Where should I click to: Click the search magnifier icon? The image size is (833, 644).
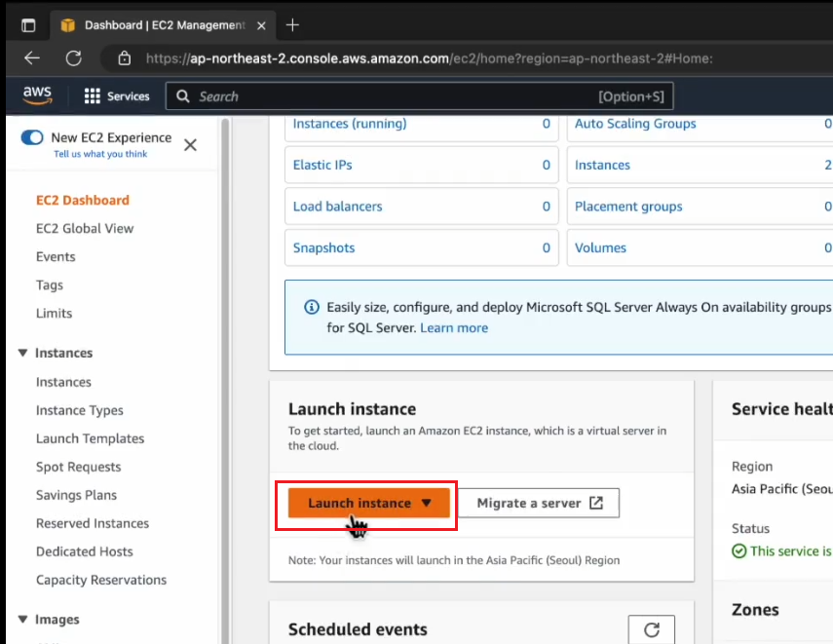coord(183,96)
